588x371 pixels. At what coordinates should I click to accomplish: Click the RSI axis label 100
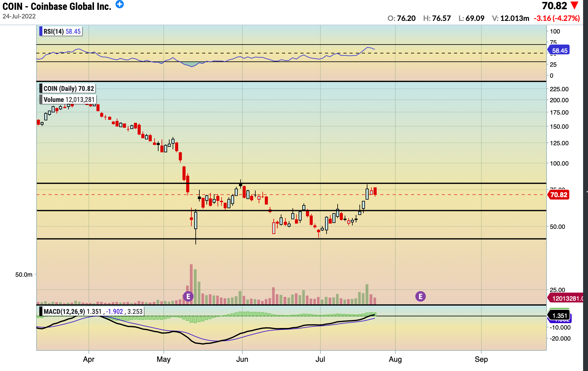[x=555, y=31]
